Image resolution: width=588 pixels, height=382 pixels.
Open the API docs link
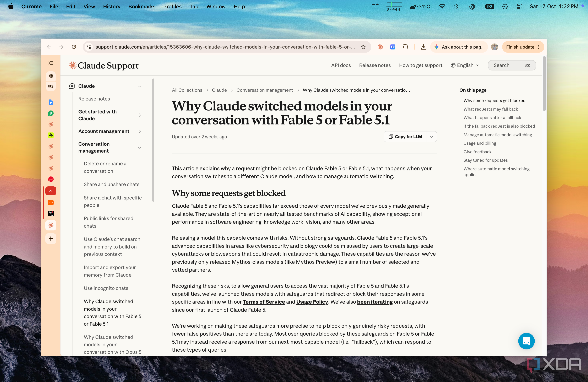(x=341, y=65)
